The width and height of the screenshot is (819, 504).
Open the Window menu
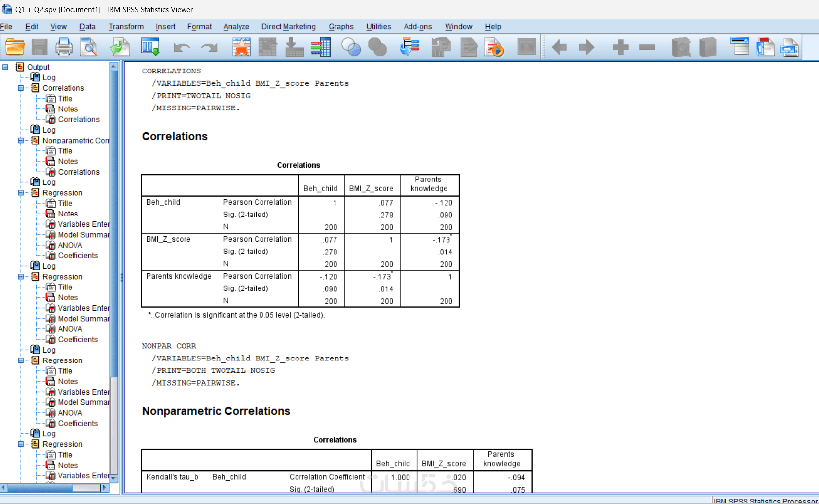(458, 27)
